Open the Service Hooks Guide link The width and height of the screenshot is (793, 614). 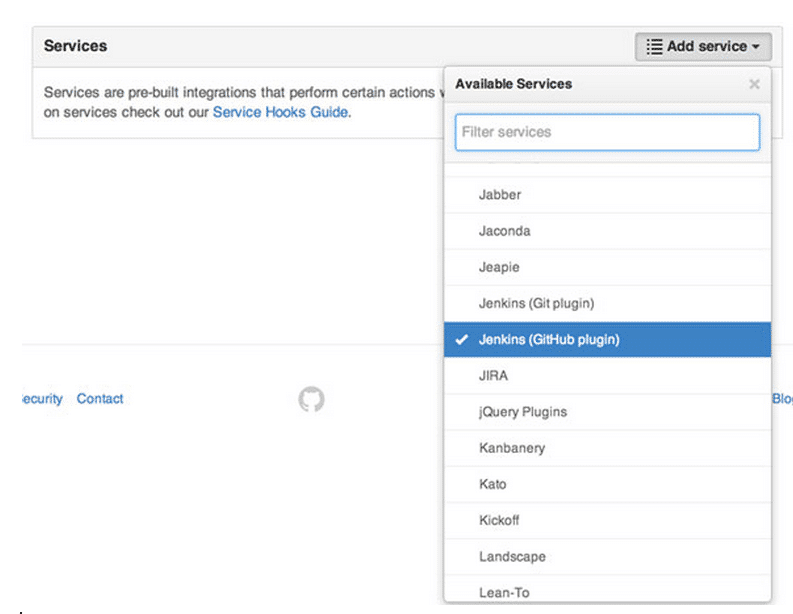point(280,112)
